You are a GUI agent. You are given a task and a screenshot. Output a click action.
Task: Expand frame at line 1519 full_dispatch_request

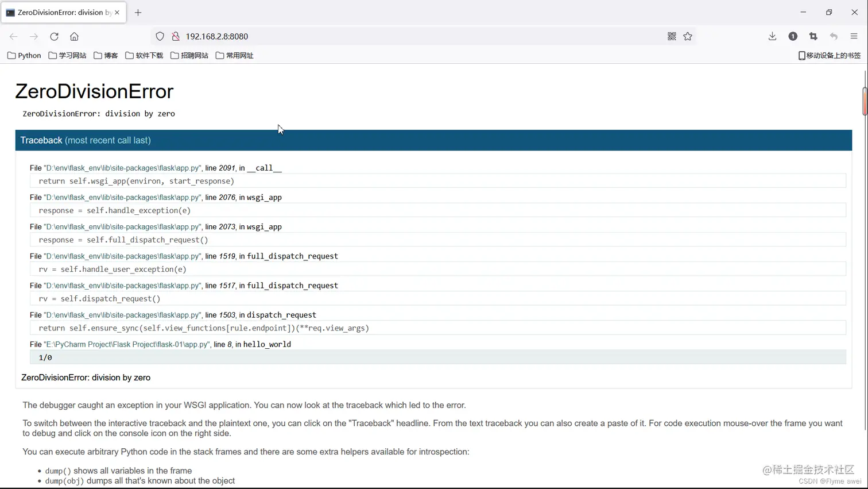pos(184,256)
